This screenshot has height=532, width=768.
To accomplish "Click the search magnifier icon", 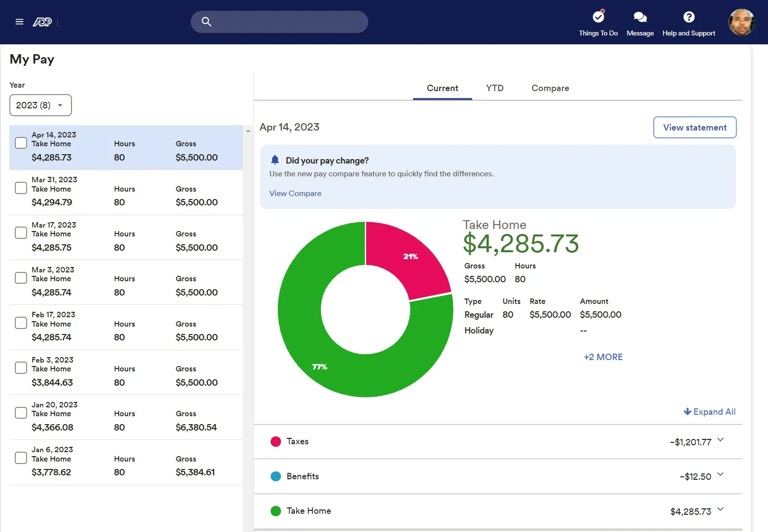I will 207,22.
